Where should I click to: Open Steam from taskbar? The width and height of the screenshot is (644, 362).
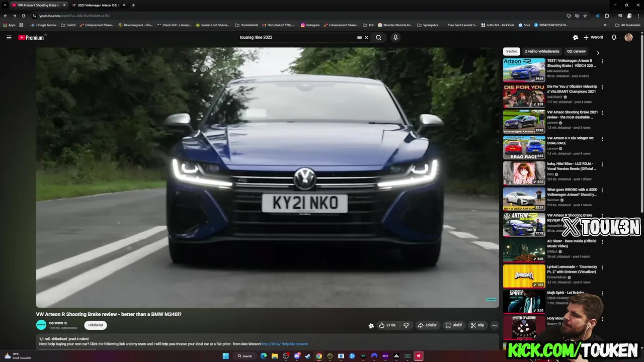pos(308,356)
